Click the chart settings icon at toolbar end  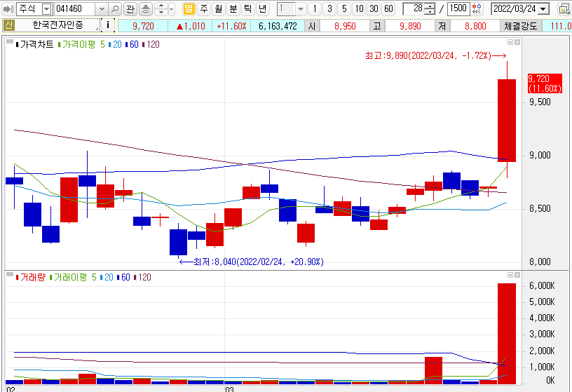coord(564,8)
